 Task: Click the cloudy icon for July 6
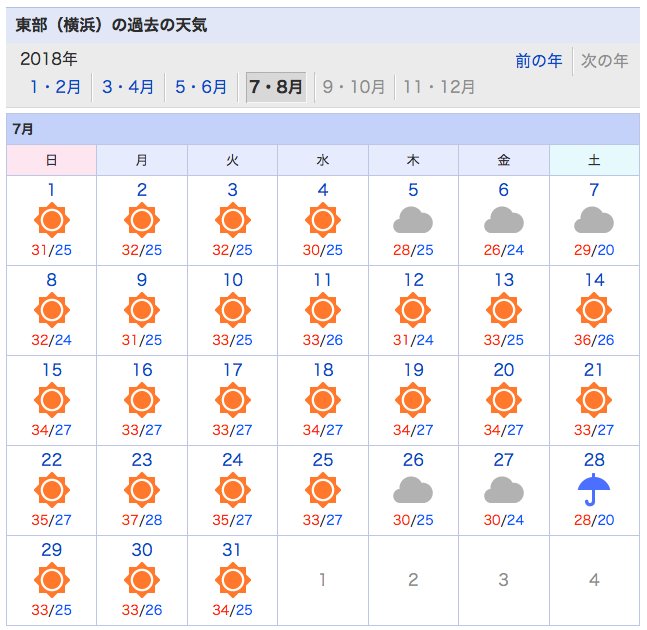coord(504,220)
